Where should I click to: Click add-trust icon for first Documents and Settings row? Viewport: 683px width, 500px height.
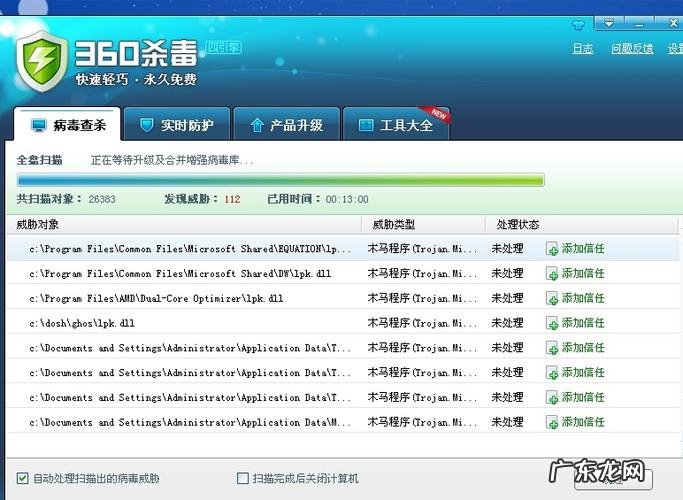pos(552,348)
